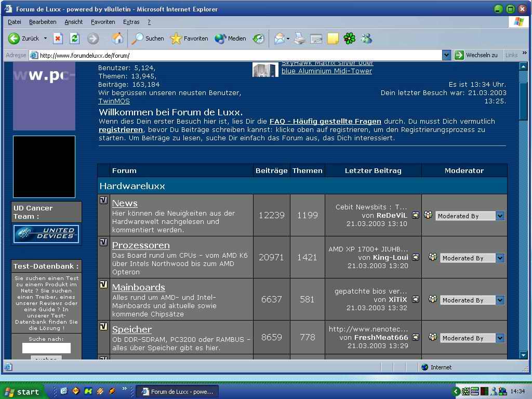Open the Zurück history dropdown arrow
The width and height of the screenshot is (532, 399).
tap(45, 38)
